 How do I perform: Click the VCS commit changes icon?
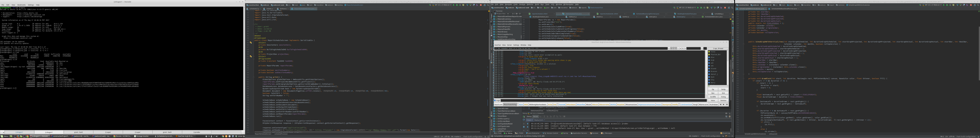tap(715, 8)
